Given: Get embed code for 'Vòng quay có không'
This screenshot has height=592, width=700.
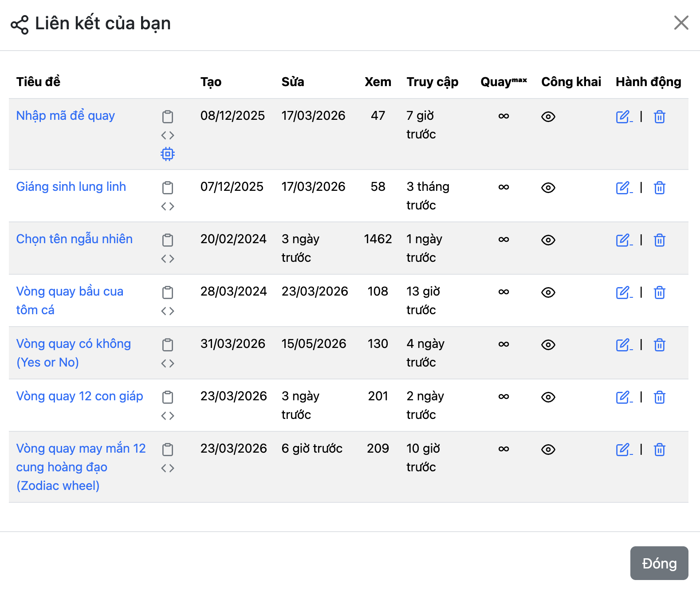Looking at the screenshot, I should click(168, 363).
